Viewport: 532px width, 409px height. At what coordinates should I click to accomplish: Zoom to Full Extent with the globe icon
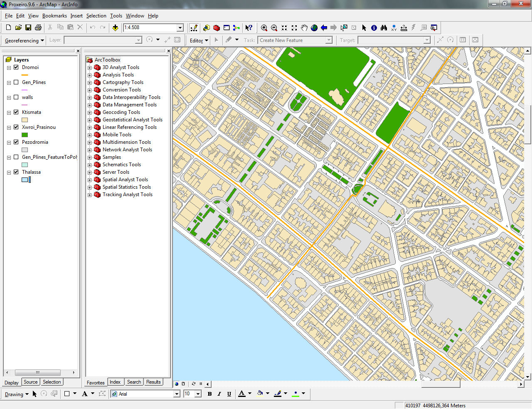(x=314, y=27)
